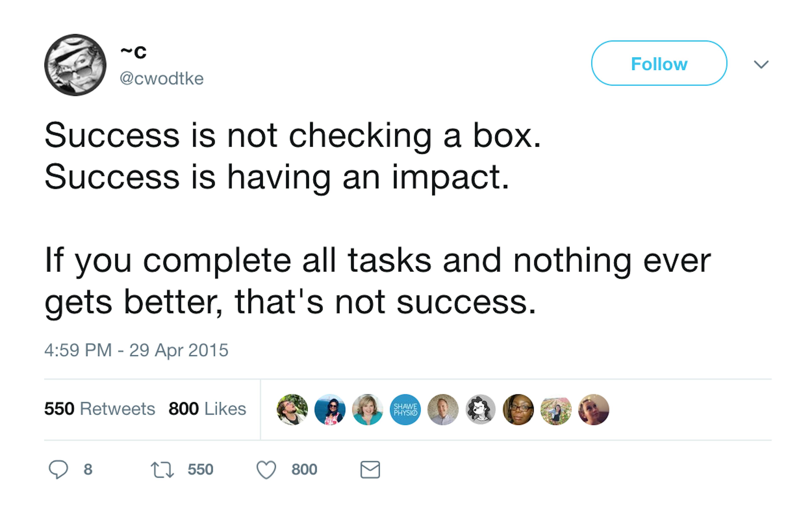Viewport: 812px width, 515px height.
Task: Click the ~c display name
Action: [x=133, y=52]
